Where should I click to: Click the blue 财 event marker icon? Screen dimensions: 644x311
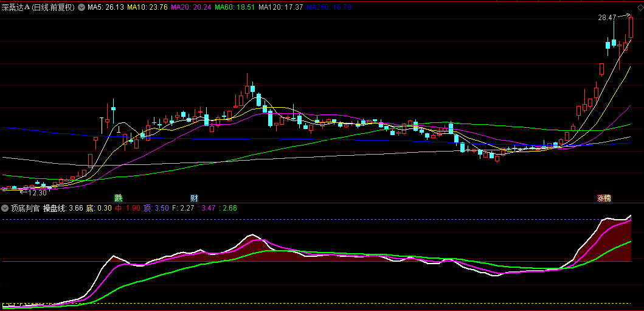point(194,198)
